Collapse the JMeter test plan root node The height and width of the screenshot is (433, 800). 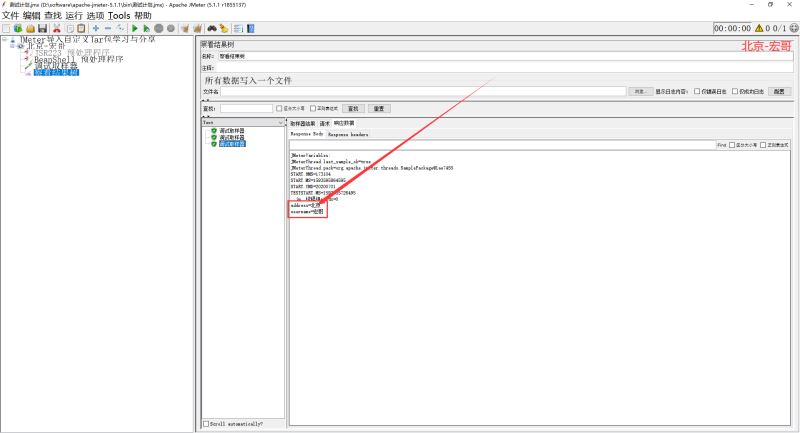click(x=5, y=39)
